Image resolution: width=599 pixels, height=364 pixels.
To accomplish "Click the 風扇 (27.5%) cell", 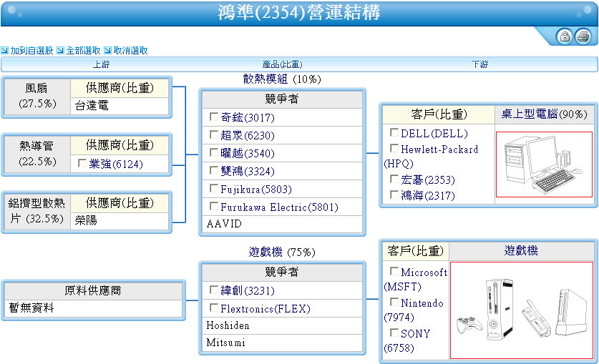I will click(37, 96).
